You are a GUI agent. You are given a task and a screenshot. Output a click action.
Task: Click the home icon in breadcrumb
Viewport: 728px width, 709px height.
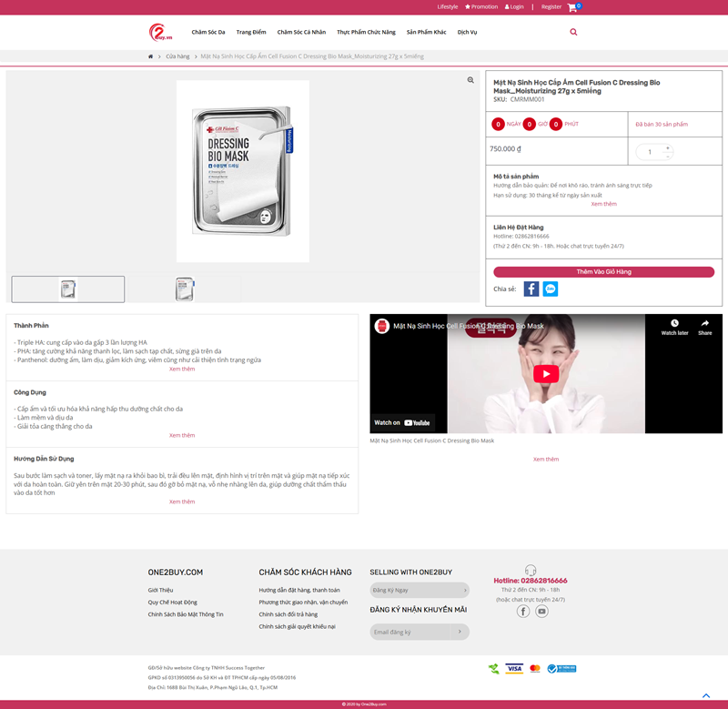(151, 56)
